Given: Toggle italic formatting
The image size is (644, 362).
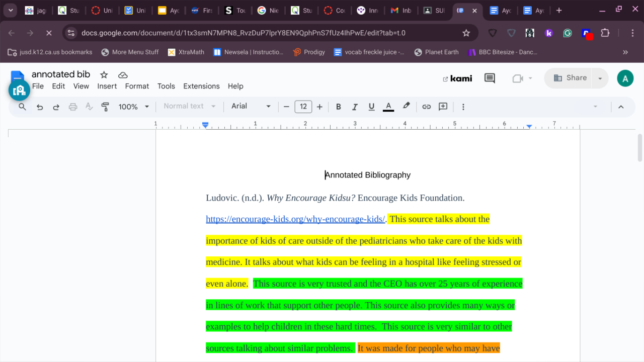Looking at the screenshot, I should (x=355, y=107).
